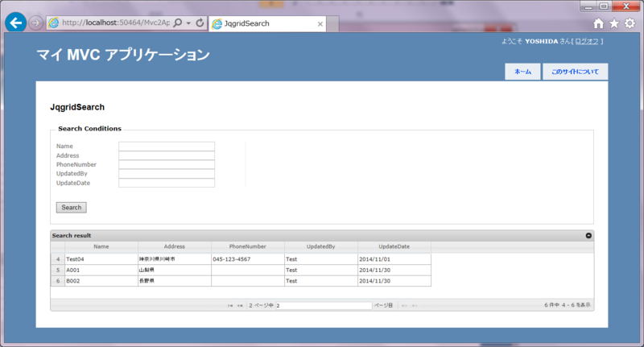This screenshot has height=347, width=644.
Task: Click the browser forward arrow button
Action: click(35, 23)
